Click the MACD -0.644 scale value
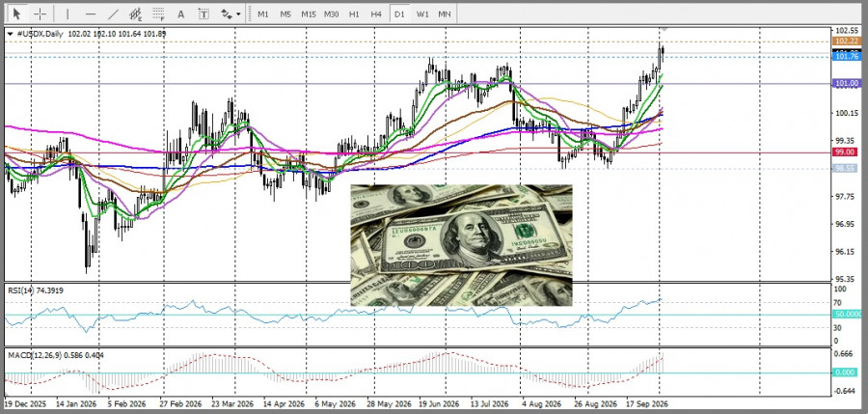This screenshot has width=868, height=414. 845,391
